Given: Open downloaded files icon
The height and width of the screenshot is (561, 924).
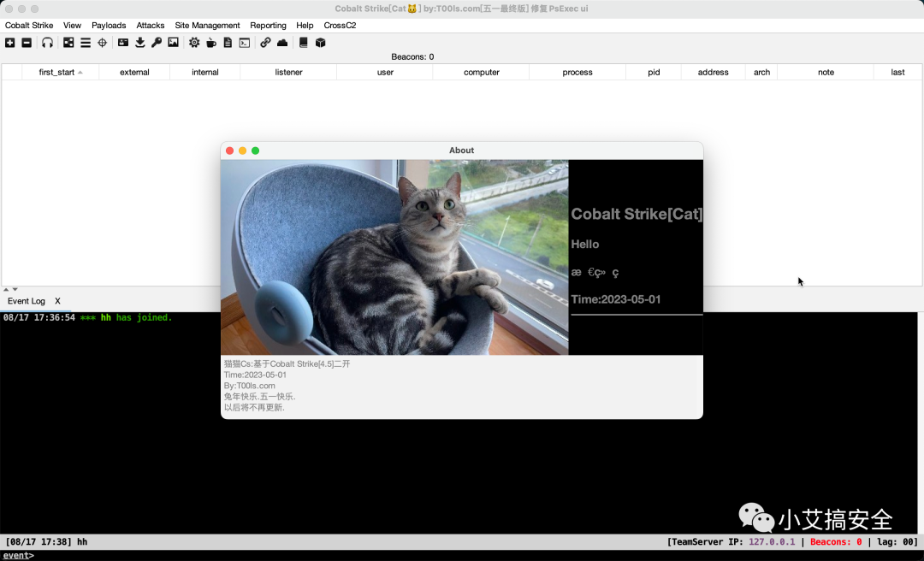Looking at the screenshot, I should click(x=139, y=43).
